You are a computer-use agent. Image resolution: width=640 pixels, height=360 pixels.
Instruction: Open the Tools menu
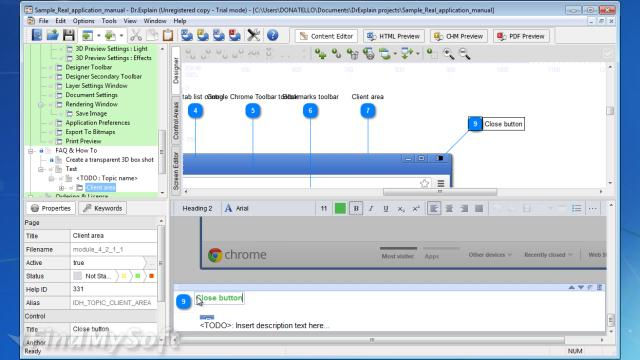click(109, 21)
